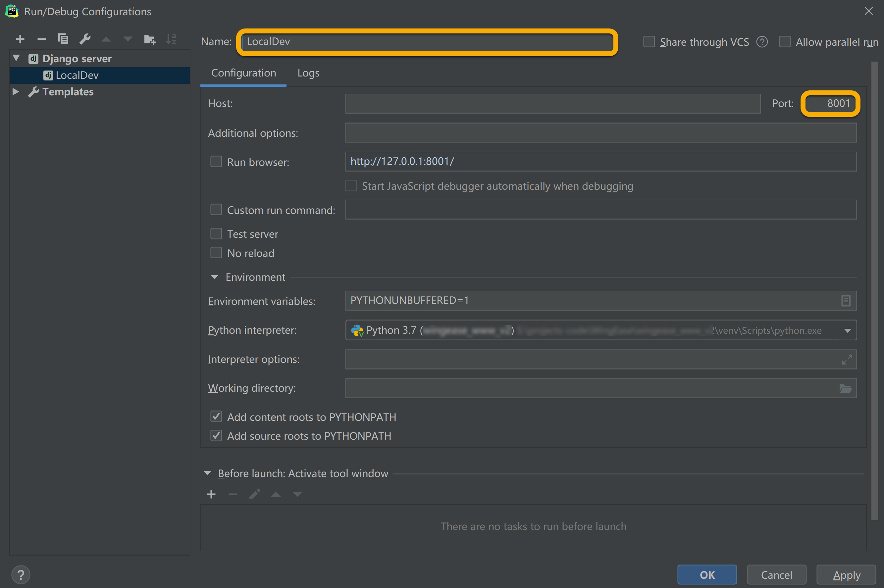
Task: Enable the Run browser checkbox
Action: (216, 162)
